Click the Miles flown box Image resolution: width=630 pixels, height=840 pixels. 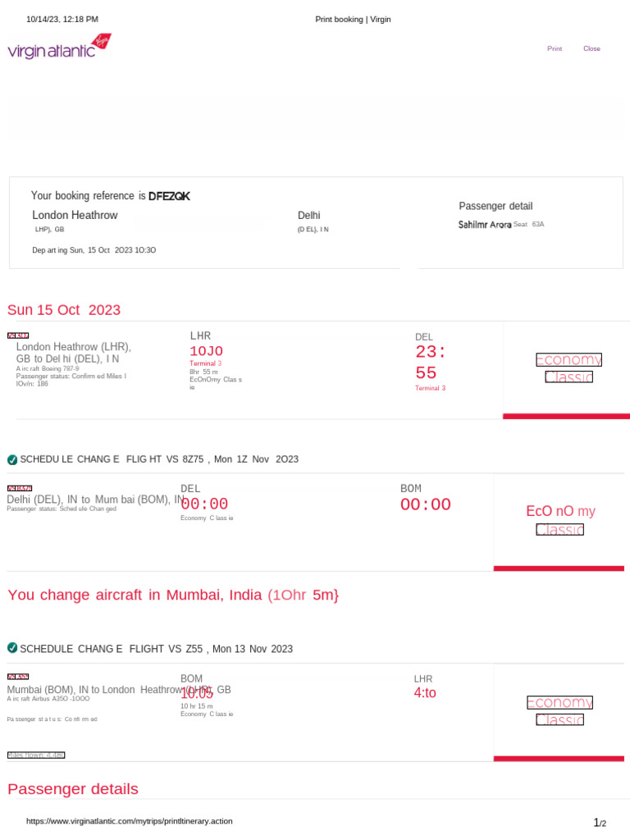pos(36,755)
